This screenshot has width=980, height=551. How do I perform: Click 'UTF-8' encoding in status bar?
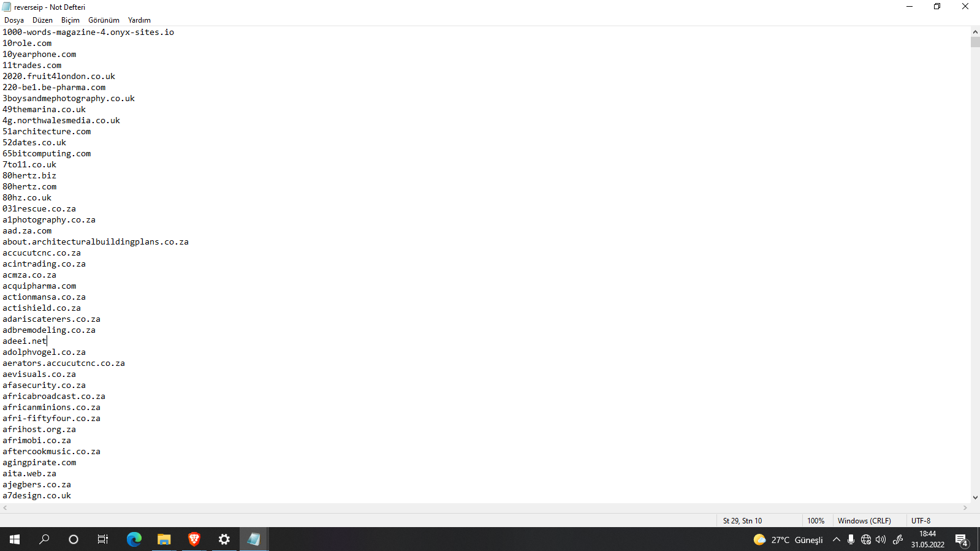tap(921, 521)
